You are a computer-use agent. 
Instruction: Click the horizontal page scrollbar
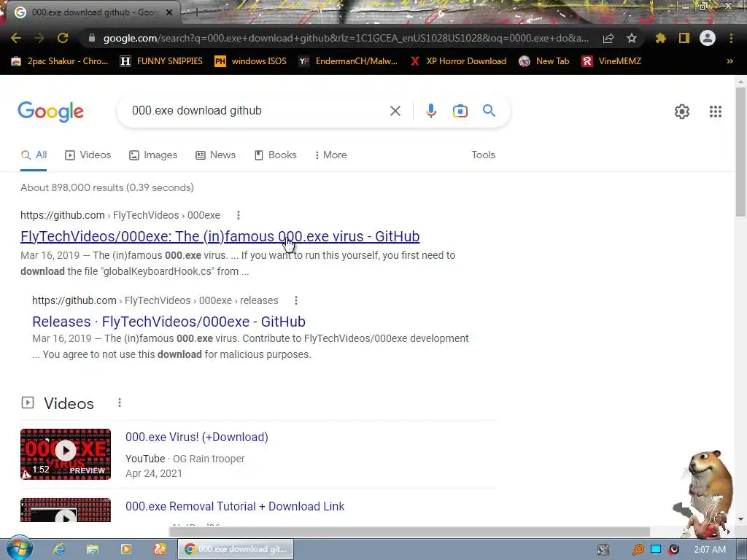410,532
